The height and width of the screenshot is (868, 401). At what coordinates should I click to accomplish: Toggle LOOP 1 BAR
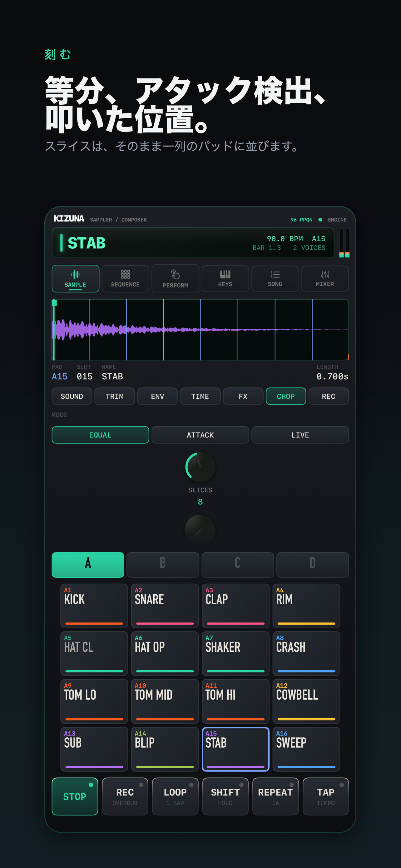pyautogui.click(x=175, y=796)
